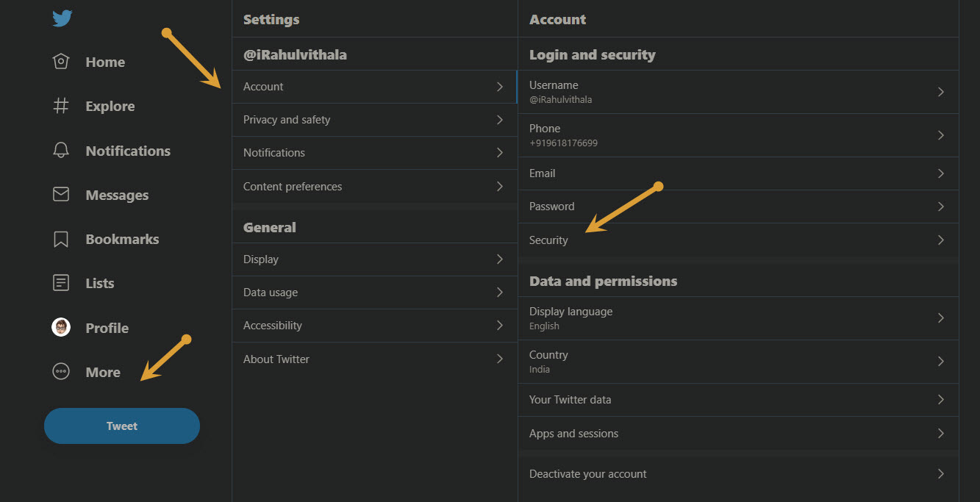
Task: Open Content preferences settings
Action: 374,187
